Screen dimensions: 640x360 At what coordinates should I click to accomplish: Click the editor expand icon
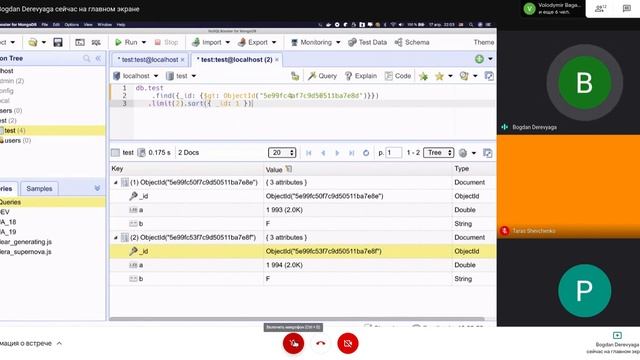[x=489, y=76]
